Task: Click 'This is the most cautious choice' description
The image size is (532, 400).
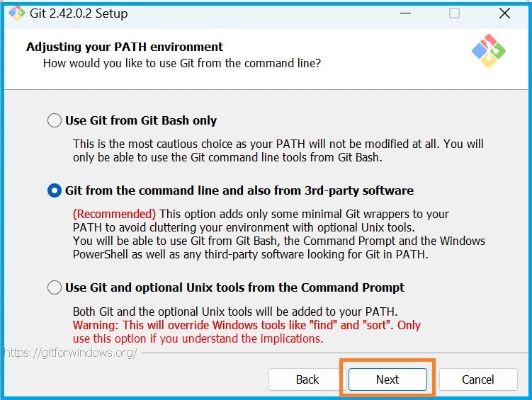Action: coord(278,151)
